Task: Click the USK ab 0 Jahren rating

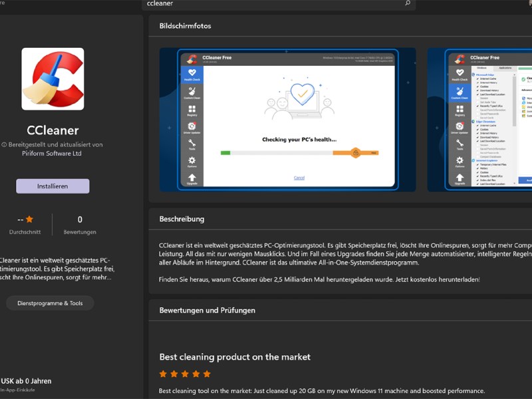Action: (26, 381)
